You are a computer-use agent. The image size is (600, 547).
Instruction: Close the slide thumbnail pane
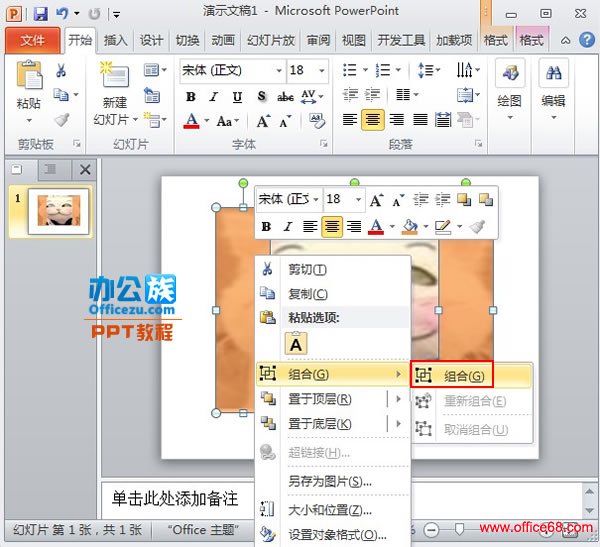(x=85, y=169)
